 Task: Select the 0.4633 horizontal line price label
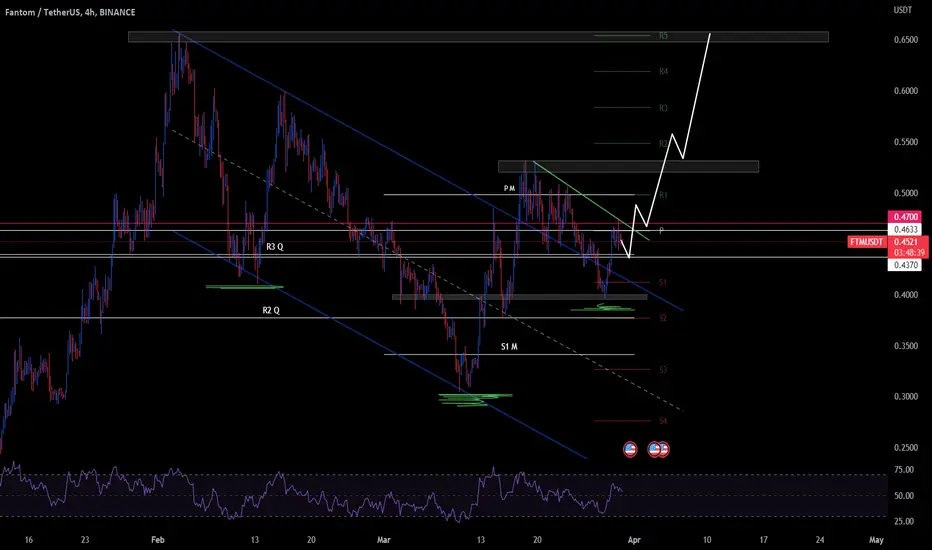coord(905,230)
